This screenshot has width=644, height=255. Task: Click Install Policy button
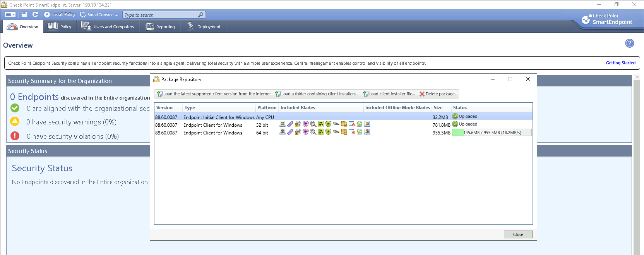tap(60, 14)
